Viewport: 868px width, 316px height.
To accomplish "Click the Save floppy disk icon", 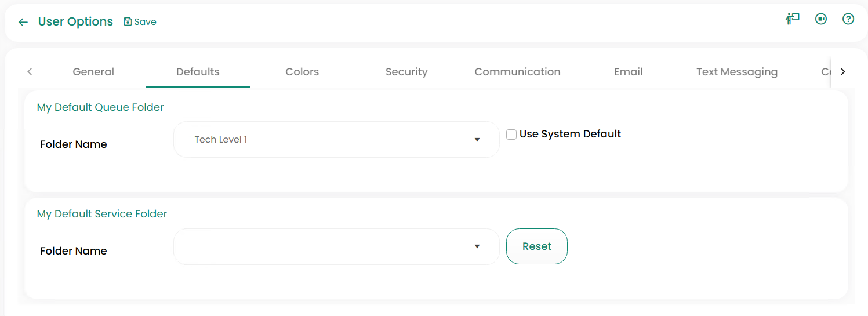I will coord(128,21).
